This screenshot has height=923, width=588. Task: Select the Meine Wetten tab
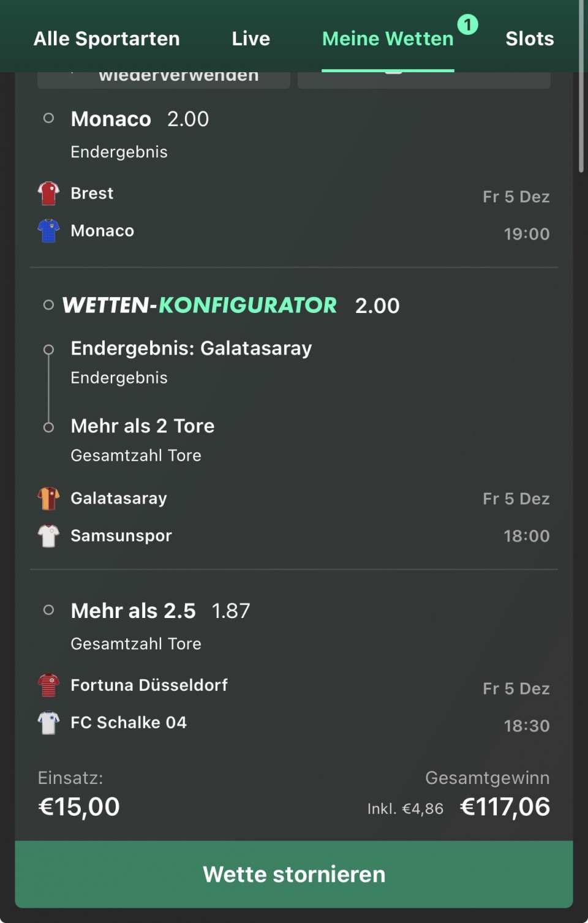(x=388, y=39)
